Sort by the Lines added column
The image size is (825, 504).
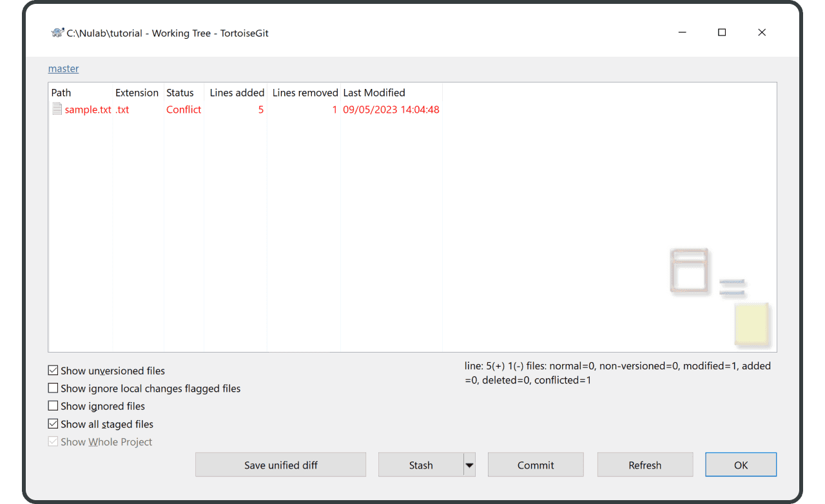tap(237, 92)
